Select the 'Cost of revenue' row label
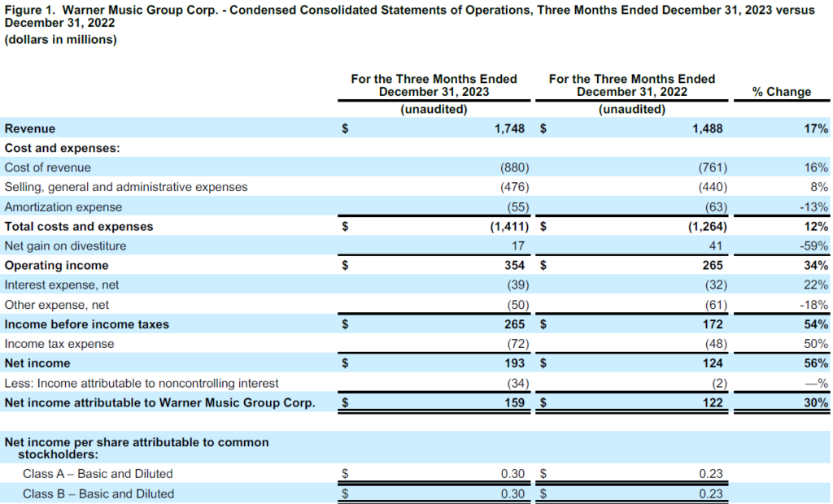This screenshot has height=504, width=833. point(47,167)
